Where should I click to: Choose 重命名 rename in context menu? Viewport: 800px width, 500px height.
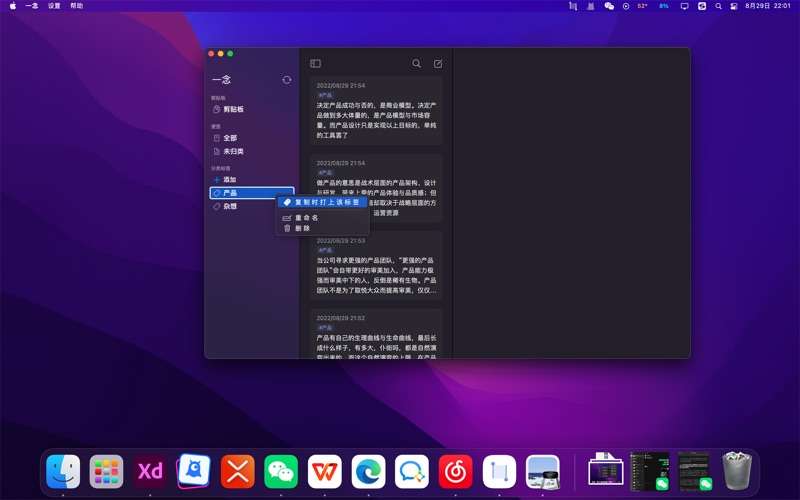306,217
